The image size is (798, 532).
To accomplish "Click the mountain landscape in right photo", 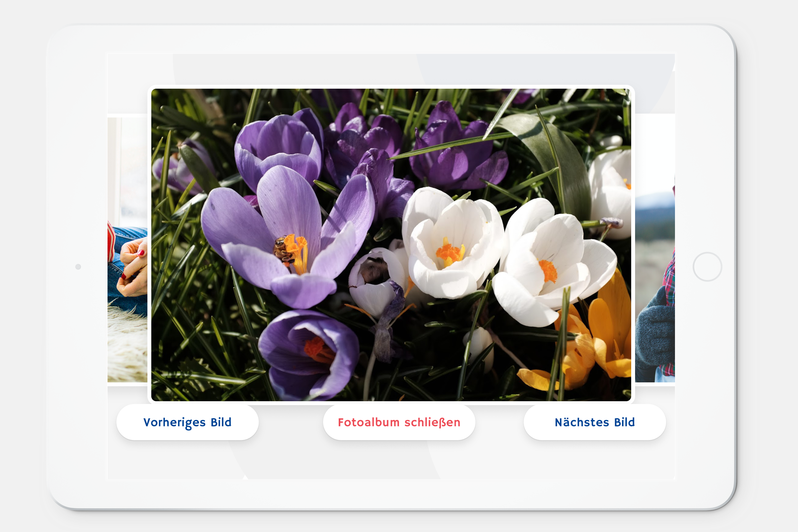I will [654, 207].
